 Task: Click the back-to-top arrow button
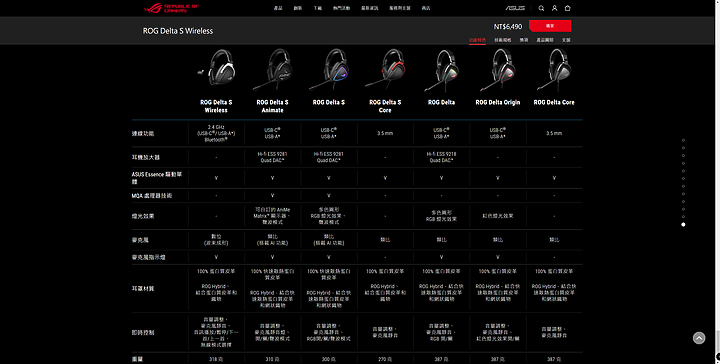coord(699,338)
